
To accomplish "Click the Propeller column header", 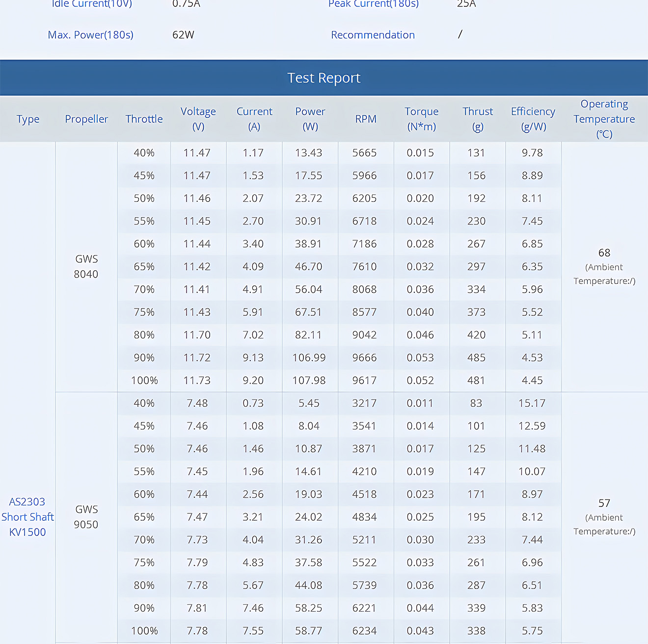I will click(86, 119).
